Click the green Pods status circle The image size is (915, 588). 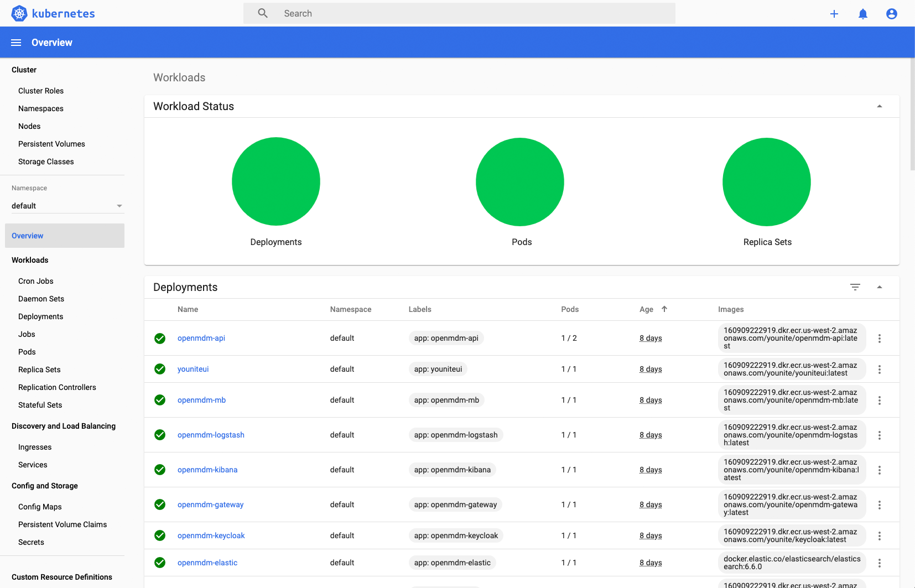[x=520, y=182]
